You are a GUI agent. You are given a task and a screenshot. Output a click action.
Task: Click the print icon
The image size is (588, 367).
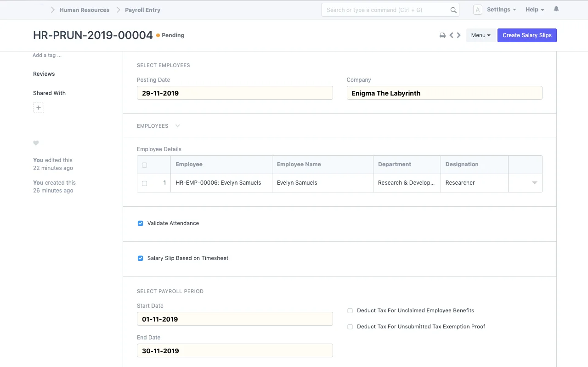click(x=442, y=35)
